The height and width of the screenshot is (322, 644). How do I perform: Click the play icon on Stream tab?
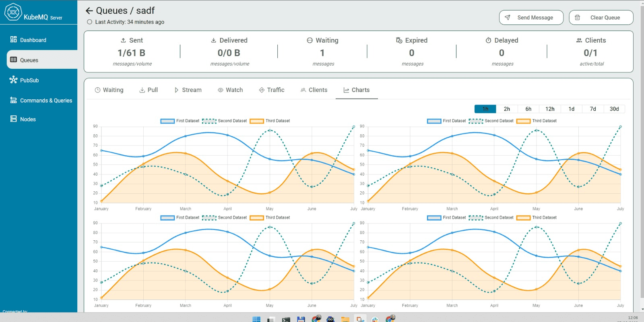click(176, 90)
